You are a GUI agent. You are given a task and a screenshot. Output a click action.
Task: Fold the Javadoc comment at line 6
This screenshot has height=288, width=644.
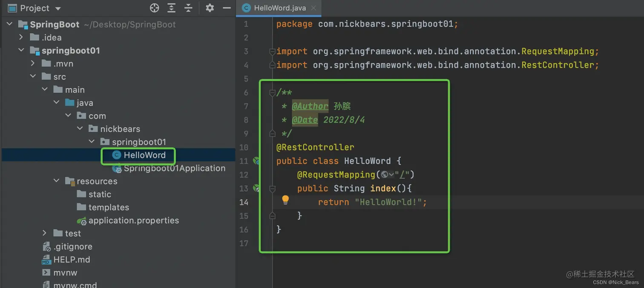[x=272, y=93]
